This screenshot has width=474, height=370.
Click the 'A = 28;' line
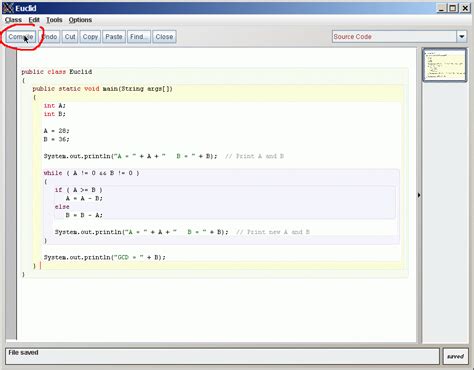point(56,131)
